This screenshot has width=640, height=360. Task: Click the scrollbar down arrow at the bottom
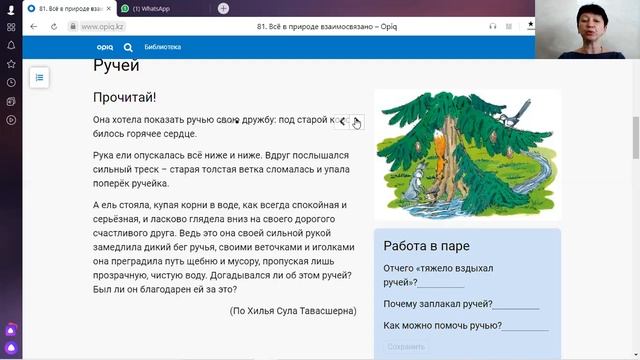pos(636,355)
